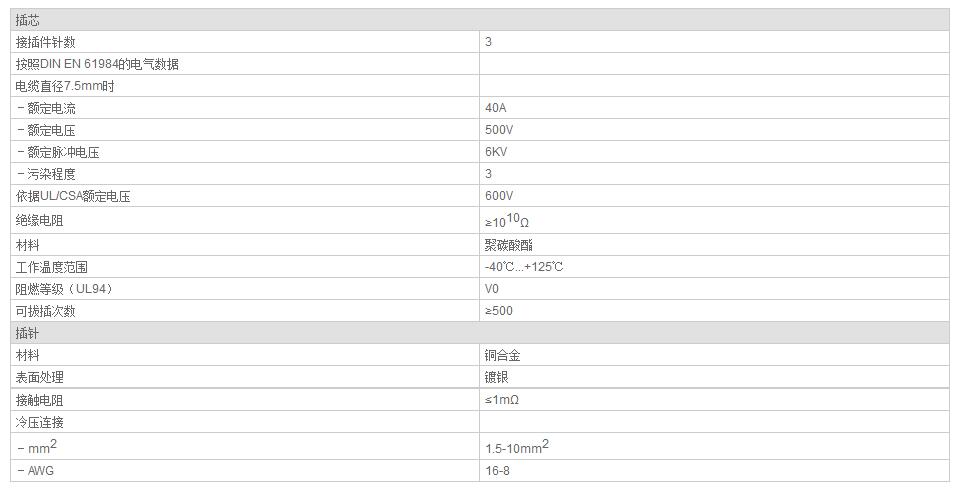
Task: Click the -40℃...+125℃ temperature value
Action: pyautogui.click(x=524, y=267)
